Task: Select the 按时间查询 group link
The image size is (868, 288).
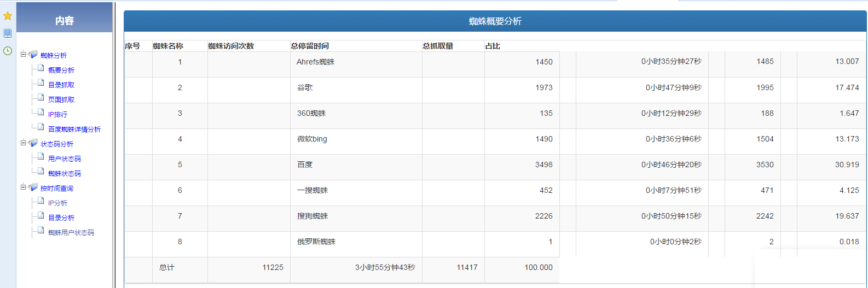Action: pyautogui.click(x=57, y=189)
